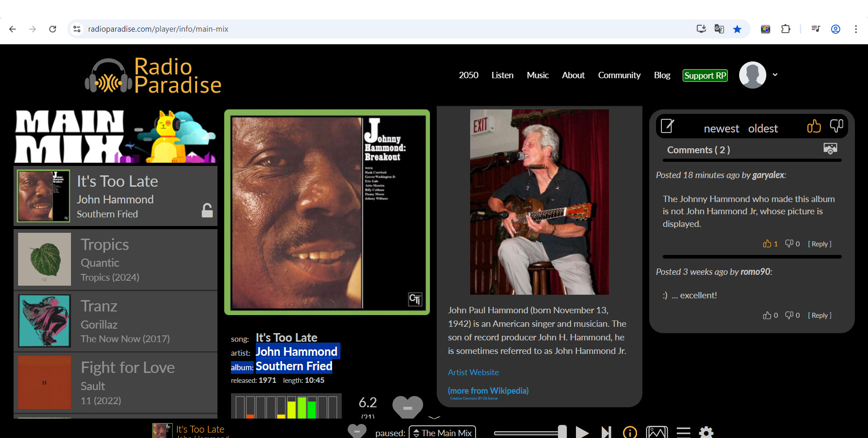868x438 pixels.
Task: Open the Artist Website link
Action: click(473, 372)
